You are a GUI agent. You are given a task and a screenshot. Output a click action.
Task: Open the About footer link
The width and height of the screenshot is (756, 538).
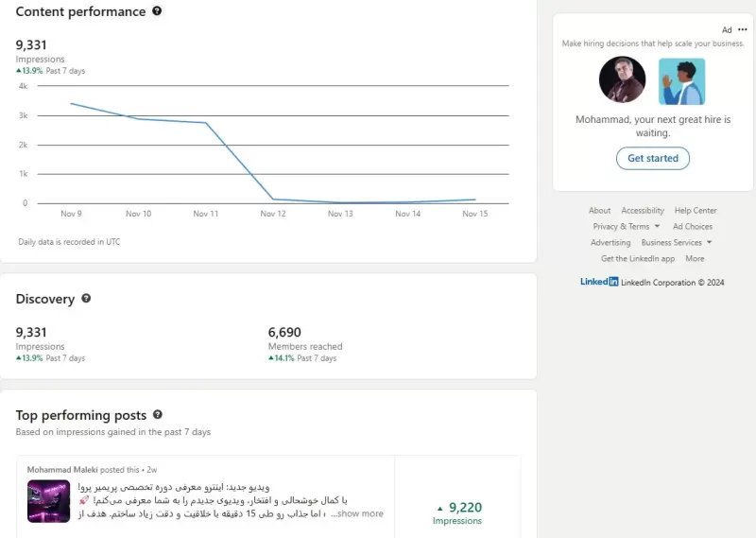[599, 210]
